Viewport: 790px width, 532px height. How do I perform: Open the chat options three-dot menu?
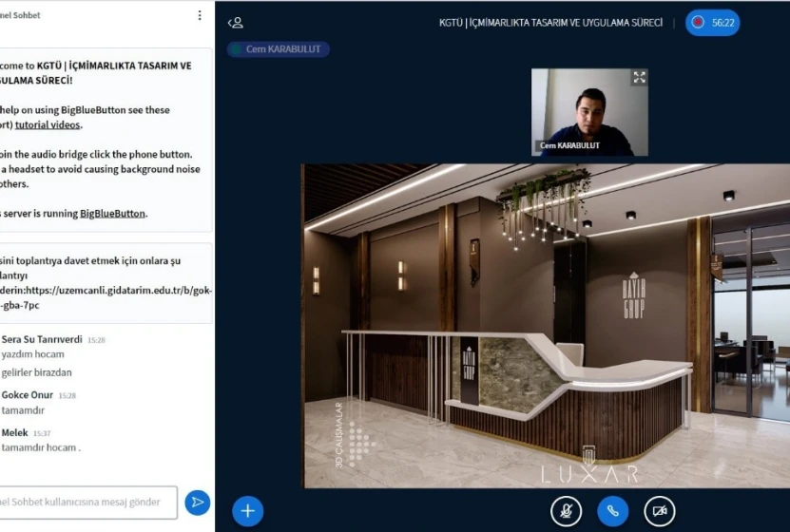tap(200, 15)
